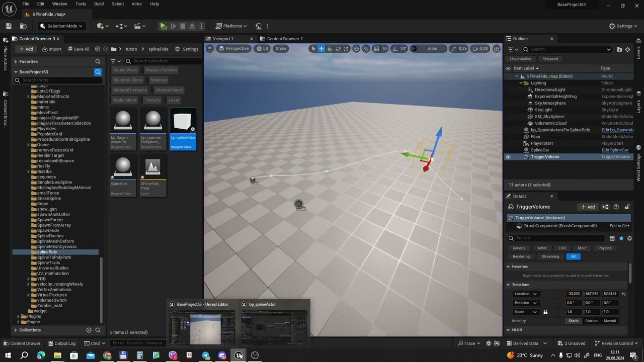
Task: Toggle the Niagara System filter
Action: click(161, 70)
